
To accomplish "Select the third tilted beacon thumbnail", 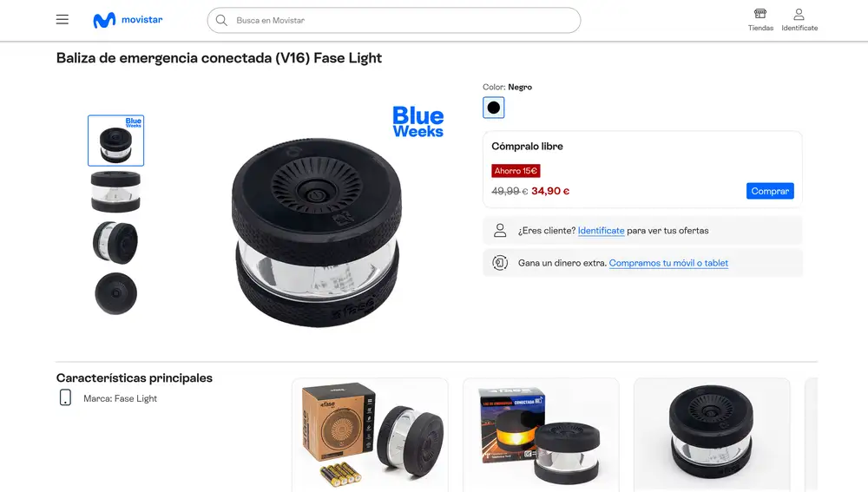I will 115,242.
